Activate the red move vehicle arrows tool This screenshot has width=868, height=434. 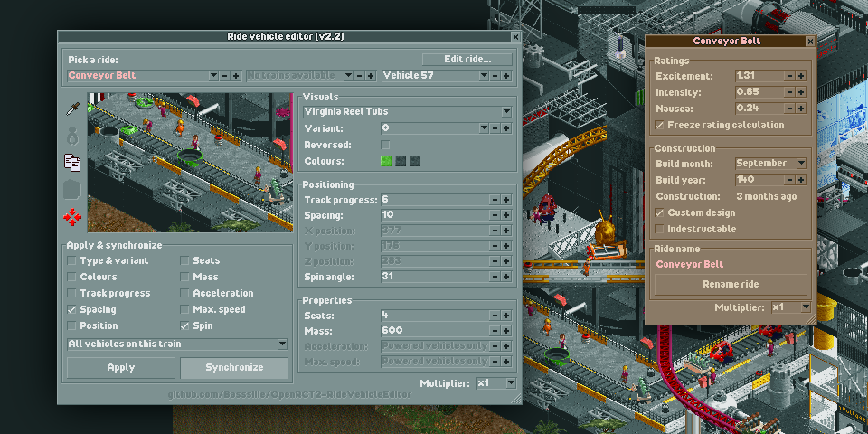72,217
